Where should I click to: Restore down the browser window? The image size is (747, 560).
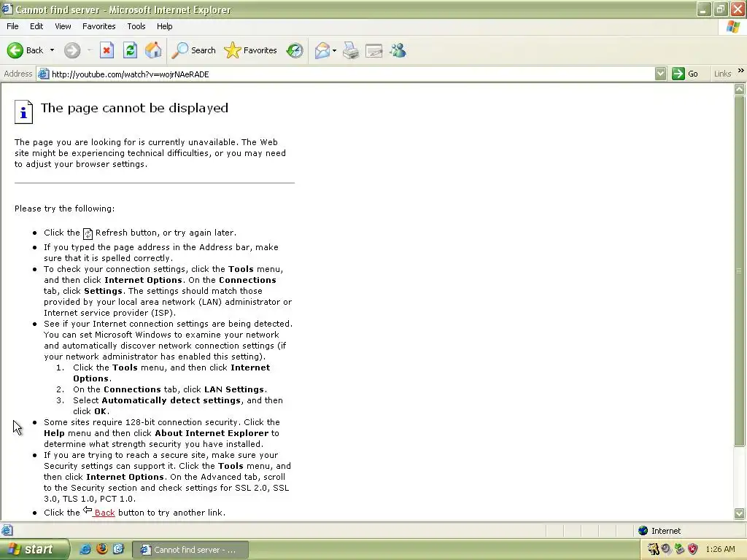pos(721,9)
